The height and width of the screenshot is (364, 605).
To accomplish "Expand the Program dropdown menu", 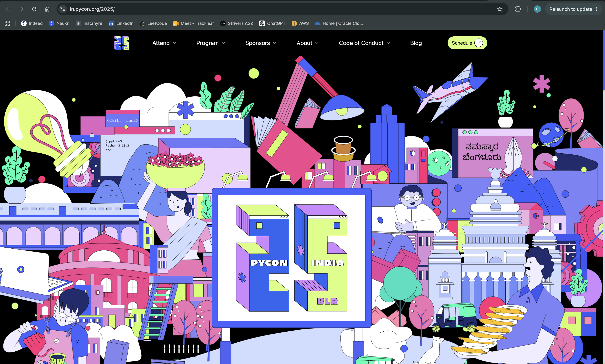I will 211,43.
